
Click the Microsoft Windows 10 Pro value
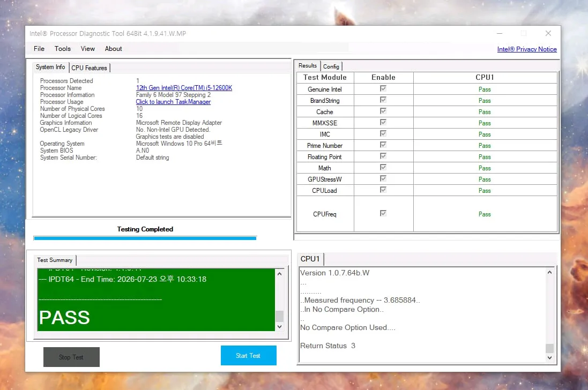coord(179,144)
